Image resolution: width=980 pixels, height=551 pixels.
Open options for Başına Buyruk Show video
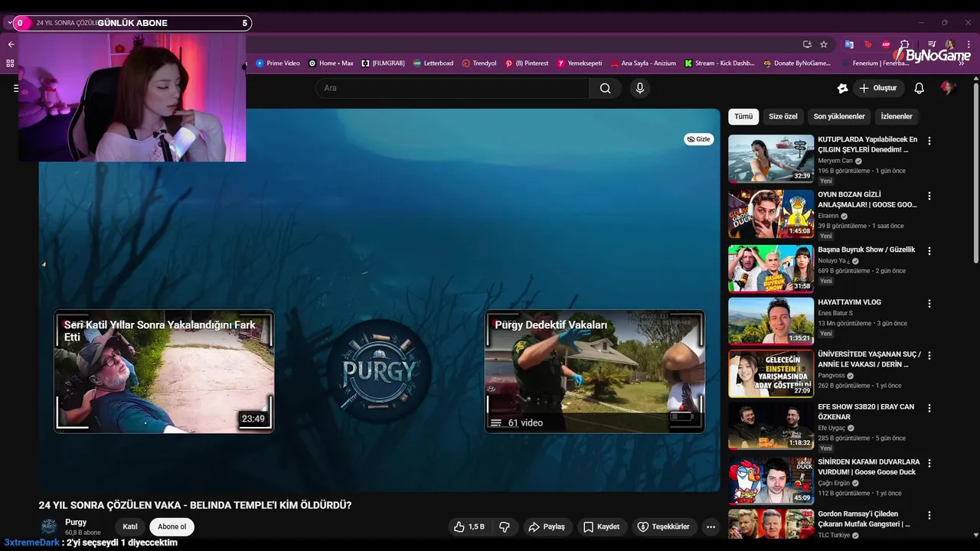pos(929,251)
